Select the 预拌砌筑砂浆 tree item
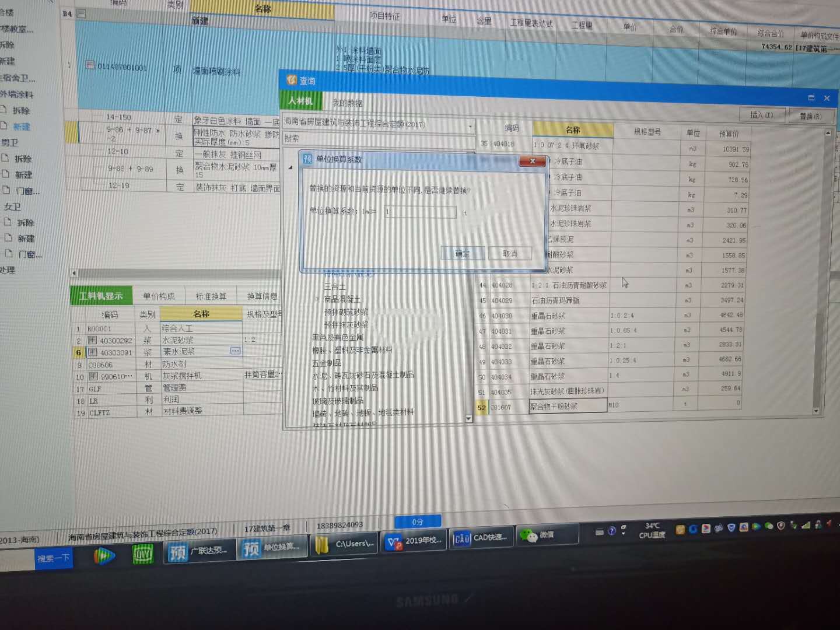Viewport: 840px width, 630px height. coord(346,312)
